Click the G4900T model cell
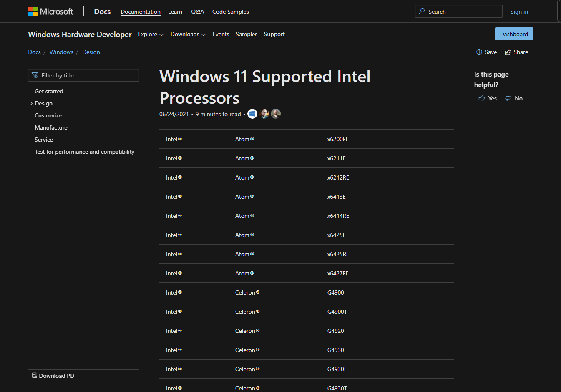Screen dimensions: 561x392 (x=337, y=312)
